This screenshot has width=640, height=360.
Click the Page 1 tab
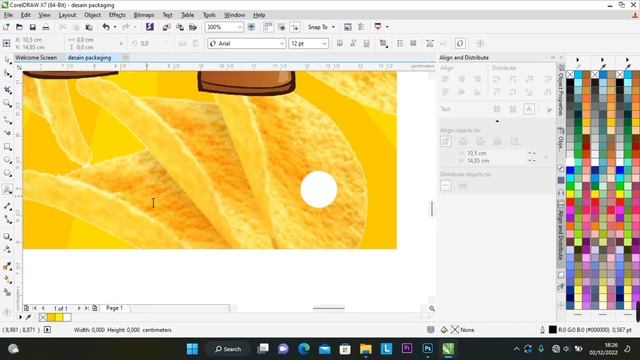[114, 308]
